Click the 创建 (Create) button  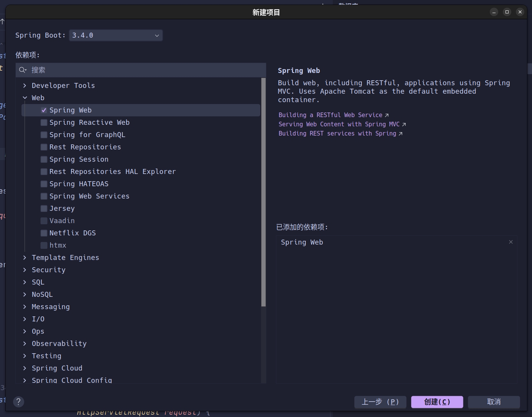437,402
